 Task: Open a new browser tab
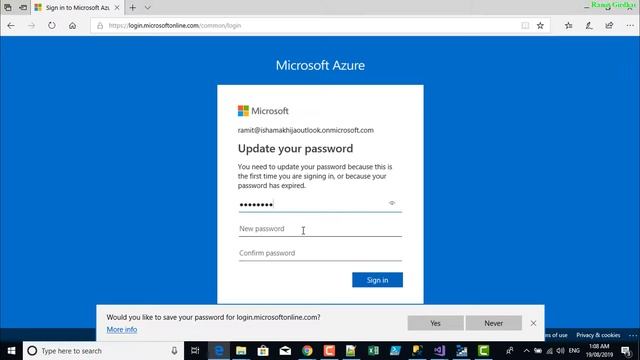[132, 7]
